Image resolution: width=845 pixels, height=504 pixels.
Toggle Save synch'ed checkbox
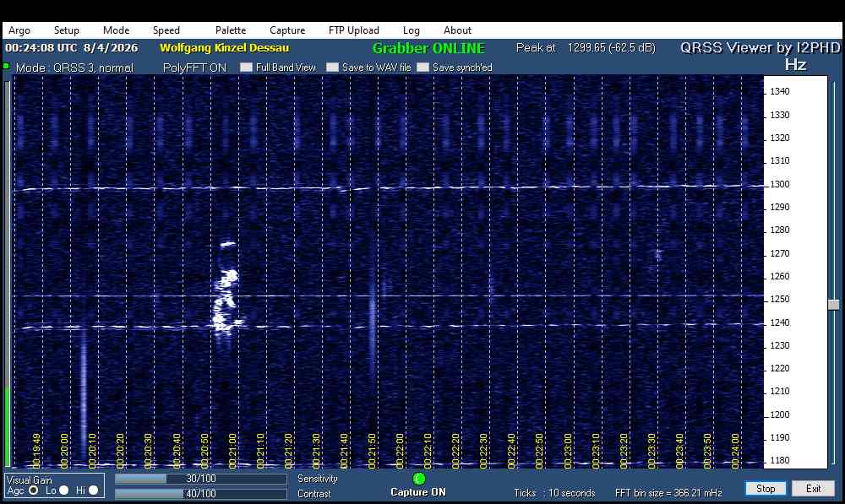point(423,68)
